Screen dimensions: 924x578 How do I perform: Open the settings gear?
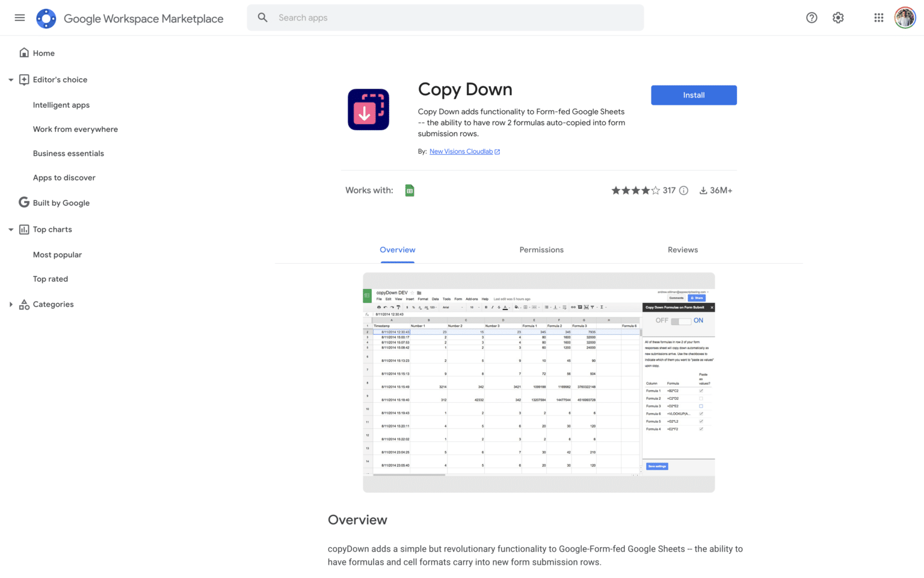coord(838,17)
